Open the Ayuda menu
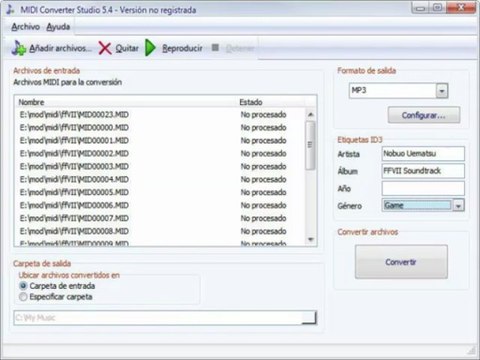The height and width of the screenshot is (360, 480). coord(58,27)
